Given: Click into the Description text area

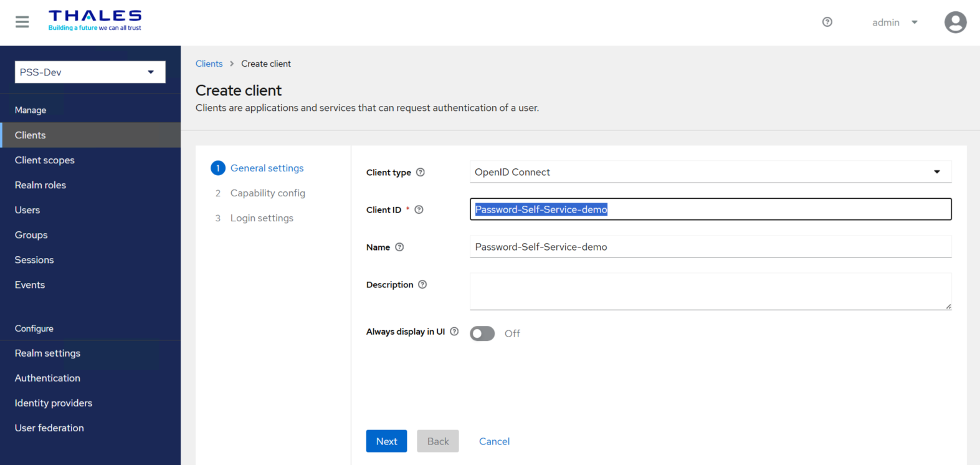Looking at the screenshot, I should click(710, 291).
